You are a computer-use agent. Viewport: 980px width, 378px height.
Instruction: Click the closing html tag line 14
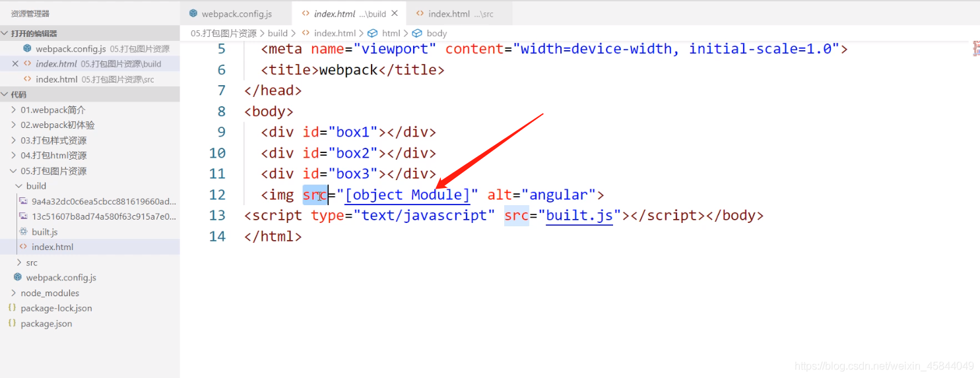[x=273, y=236]
